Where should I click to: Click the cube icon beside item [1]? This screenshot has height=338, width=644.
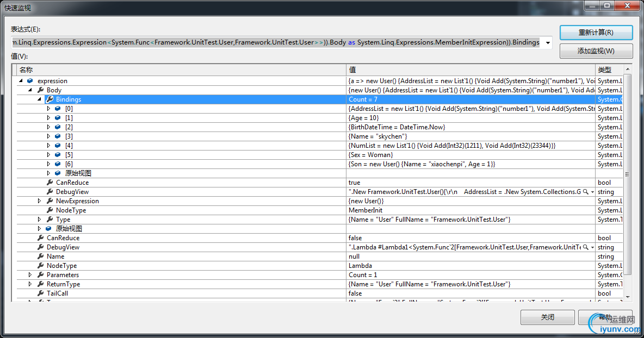pos(58,118)
